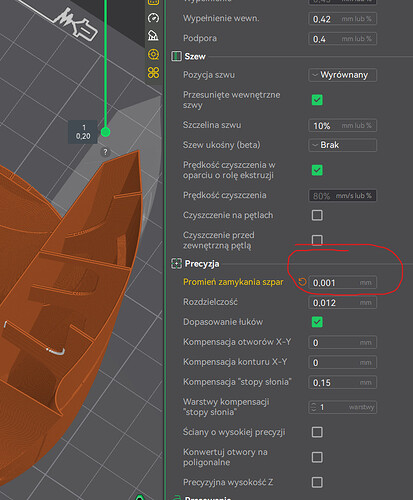Click the Dopasowanie łuków label
Screen dimensions: 413x500
(223, 322)
